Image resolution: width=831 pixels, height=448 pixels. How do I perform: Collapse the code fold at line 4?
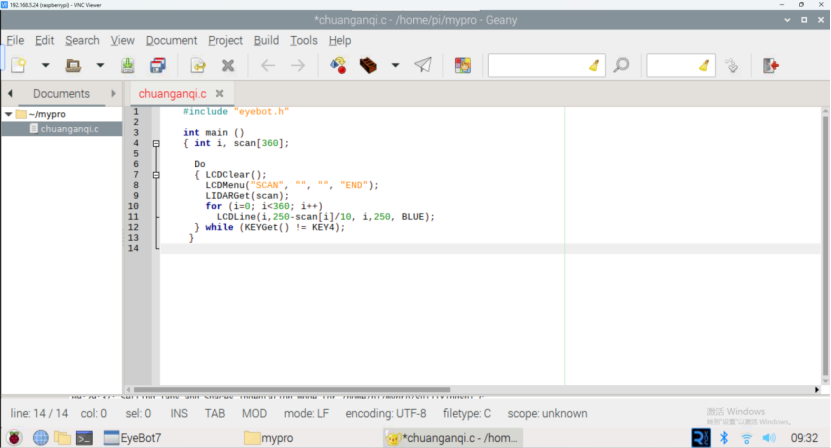coord(155,143)
